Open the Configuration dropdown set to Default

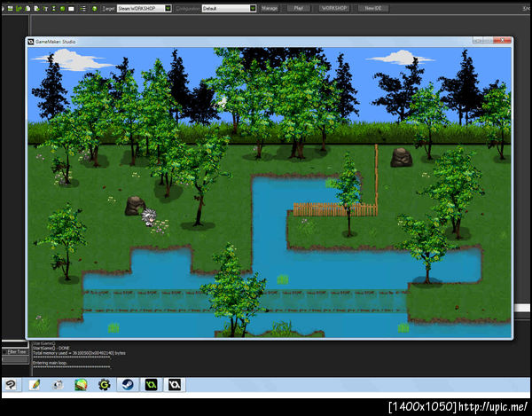pyautogui.click(x=229, y=8)
